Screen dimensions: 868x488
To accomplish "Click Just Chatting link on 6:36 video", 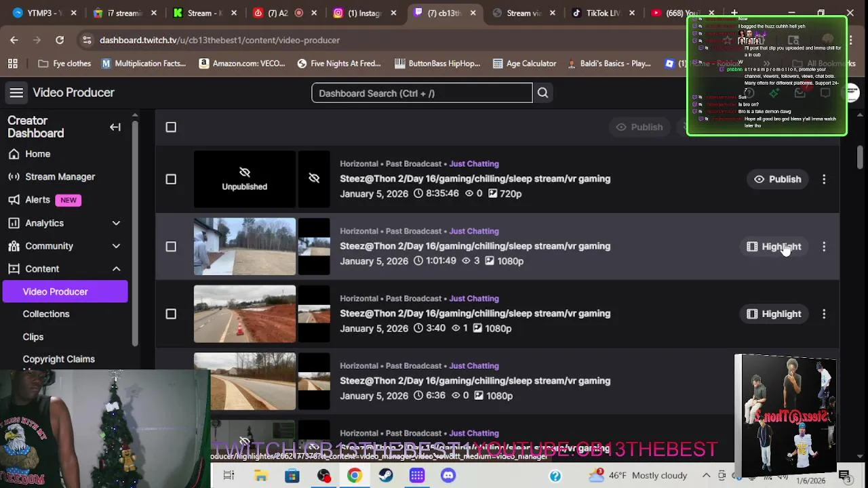I will pyautogui.click(x=473, y=365).
